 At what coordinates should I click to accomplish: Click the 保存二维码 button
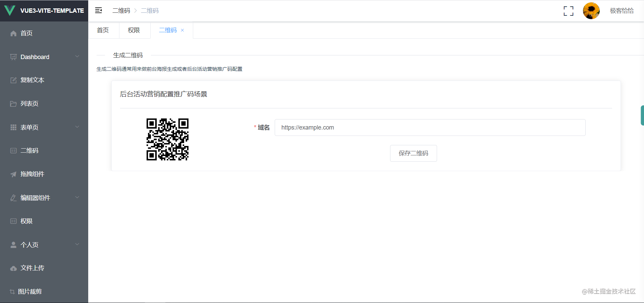413,153
